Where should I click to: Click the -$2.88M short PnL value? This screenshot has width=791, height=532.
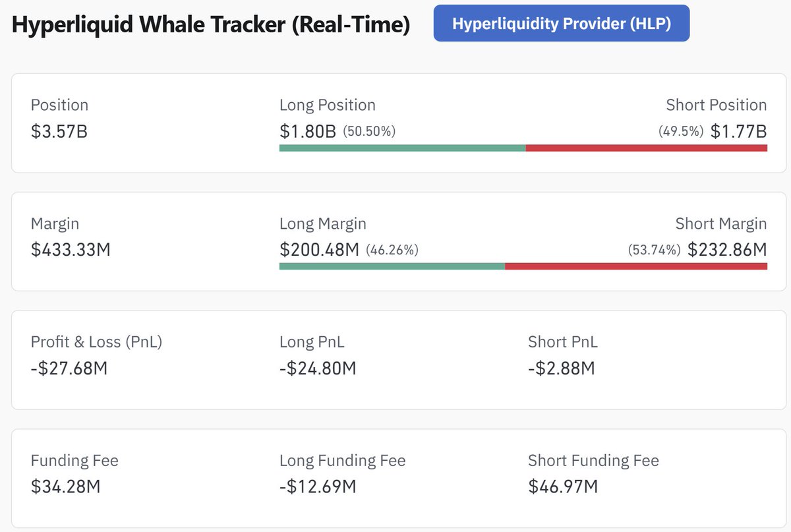tap(561, 368)
